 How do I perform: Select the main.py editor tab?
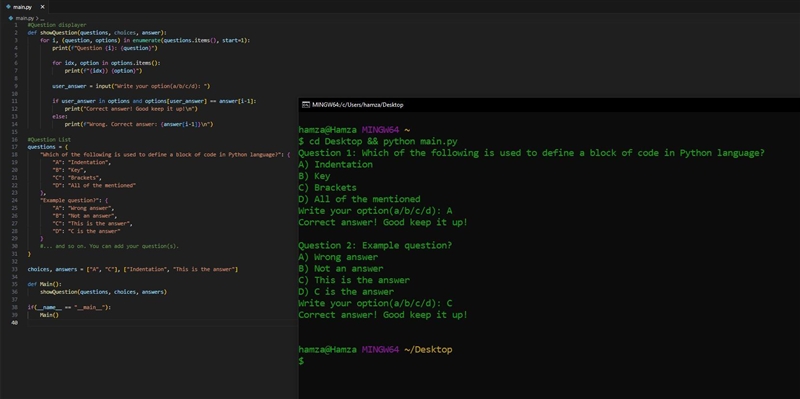24,7
